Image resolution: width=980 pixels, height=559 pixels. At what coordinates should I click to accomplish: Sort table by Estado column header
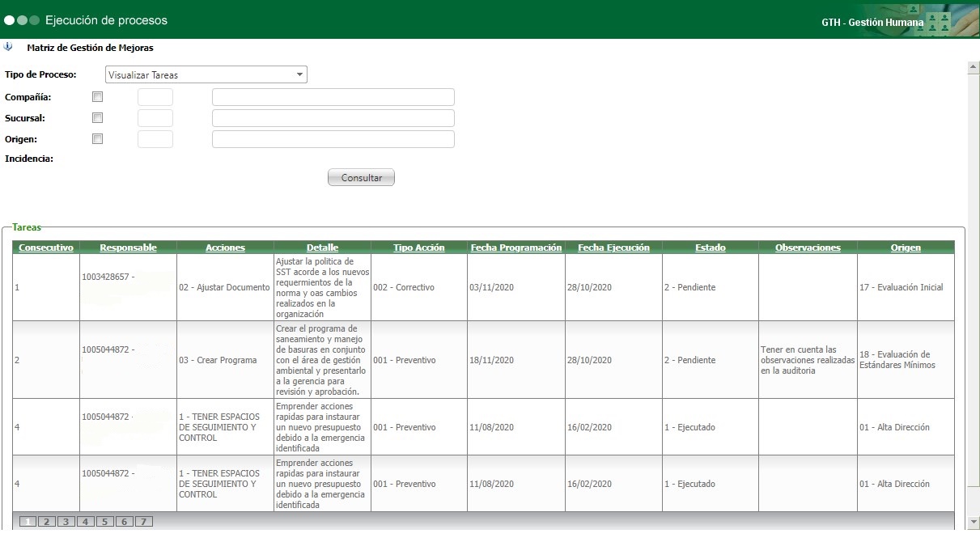point(711,248)
